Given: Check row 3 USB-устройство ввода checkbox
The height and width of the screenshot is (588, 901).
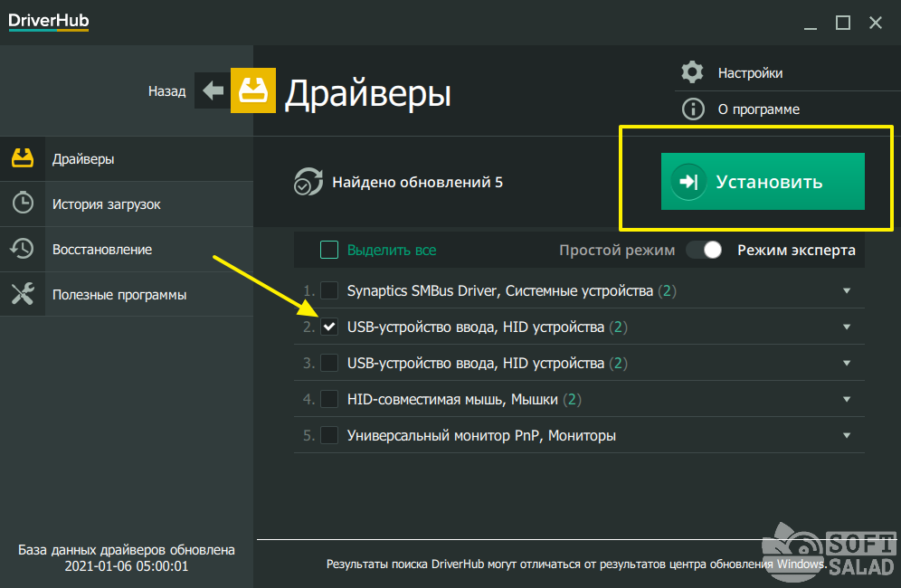Looking at the screenshot, I should [329, 363].
